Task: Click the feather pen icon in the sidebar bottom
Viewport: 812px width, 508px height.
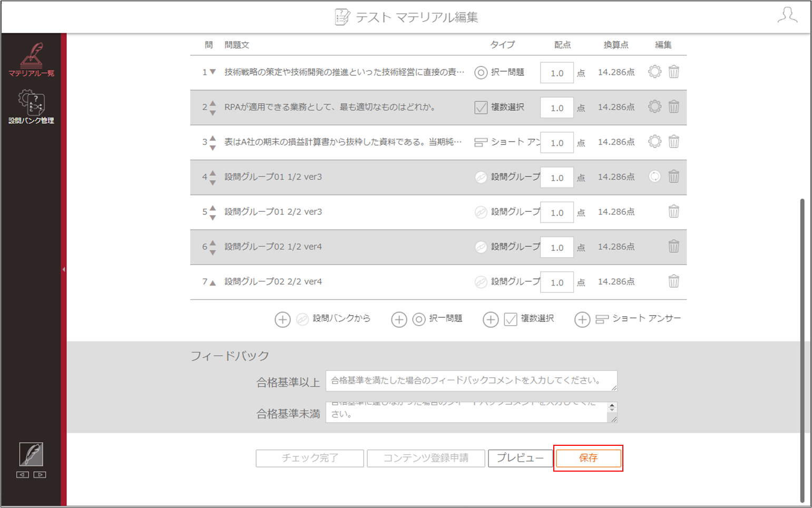Action: click(x=31, y=454)
